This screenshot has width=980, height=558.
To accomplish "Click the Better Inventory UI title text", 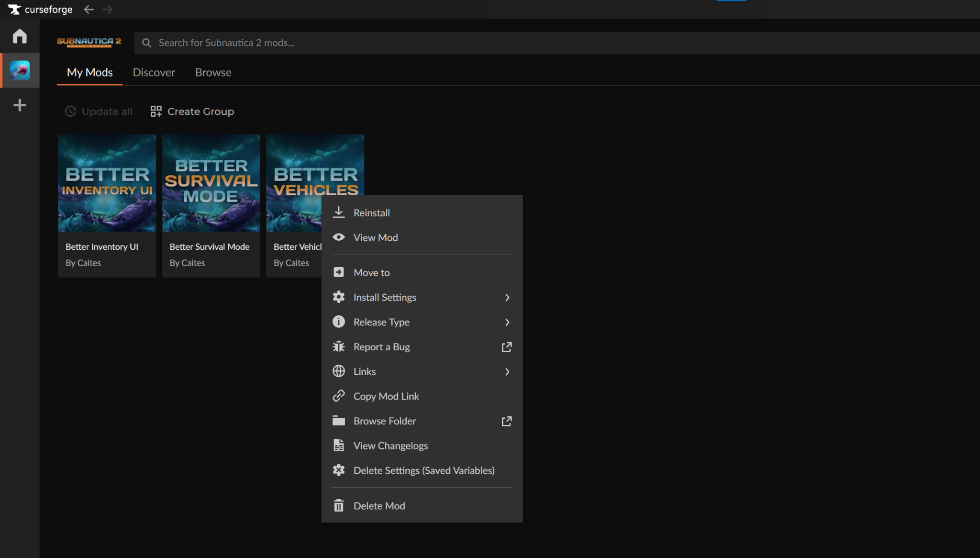I will coord(102,247).
